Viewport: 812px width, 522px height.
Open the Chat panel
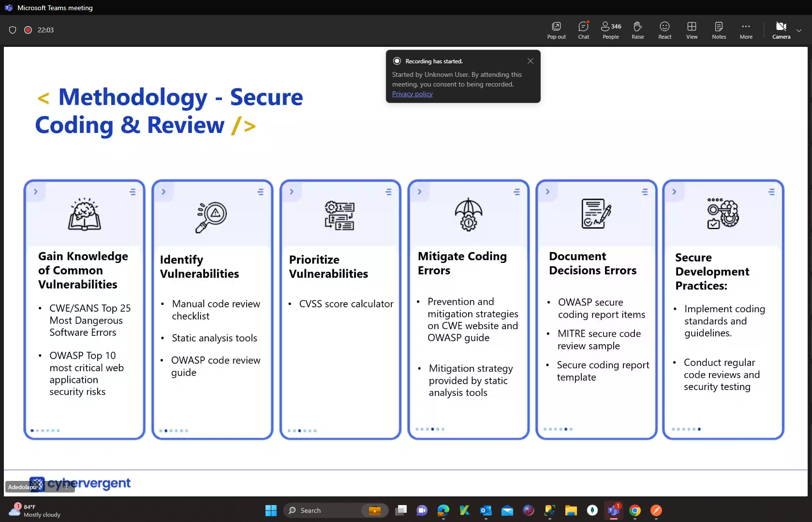[583, 30]
